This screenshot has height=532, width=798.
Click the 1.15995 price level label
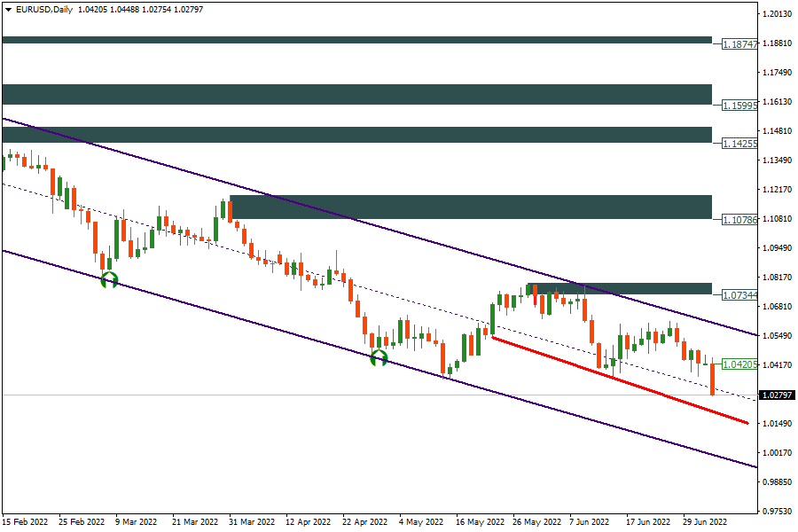tap(739, 105)
